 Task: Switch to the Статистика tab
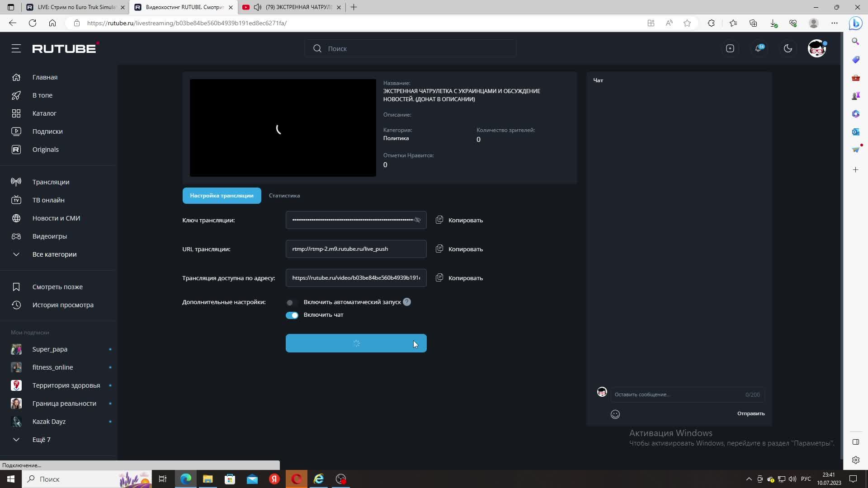(284, 196)
